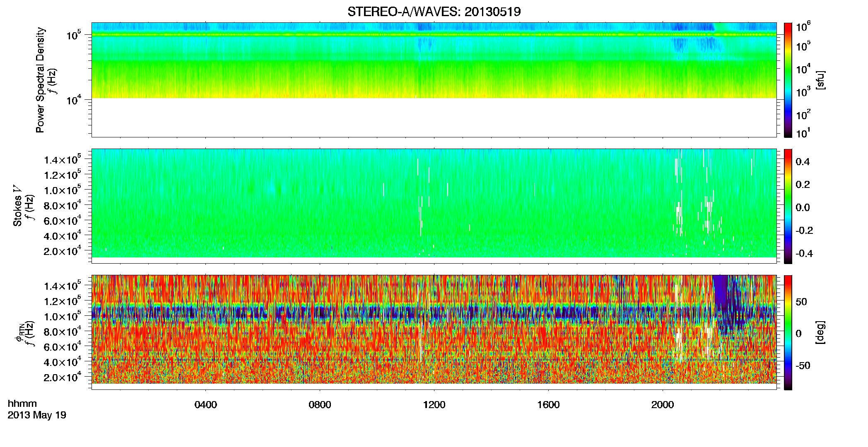Click the 2000 time tick label
The image size is (868, 447).
coord(663,405)
